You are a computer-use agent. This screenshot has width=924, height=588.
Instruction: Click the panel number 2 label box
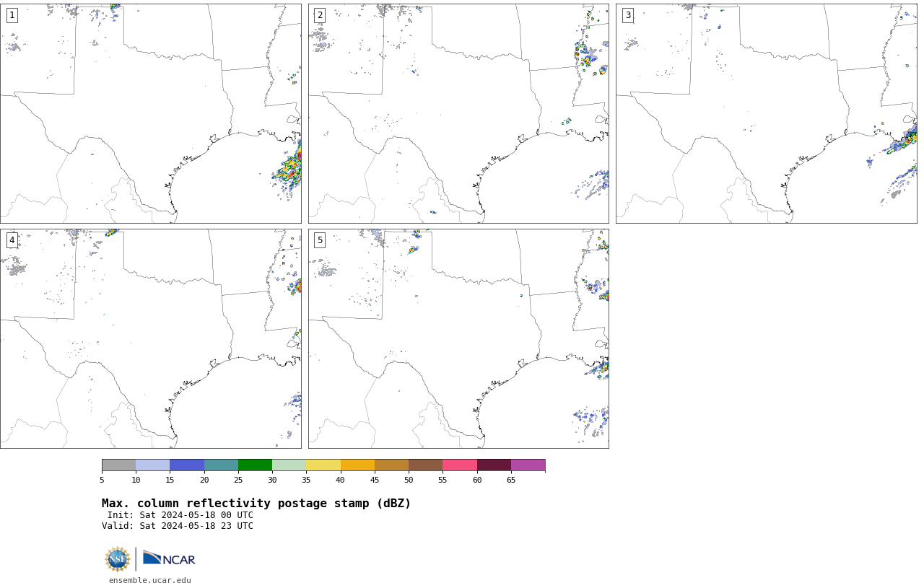point(320,15)
